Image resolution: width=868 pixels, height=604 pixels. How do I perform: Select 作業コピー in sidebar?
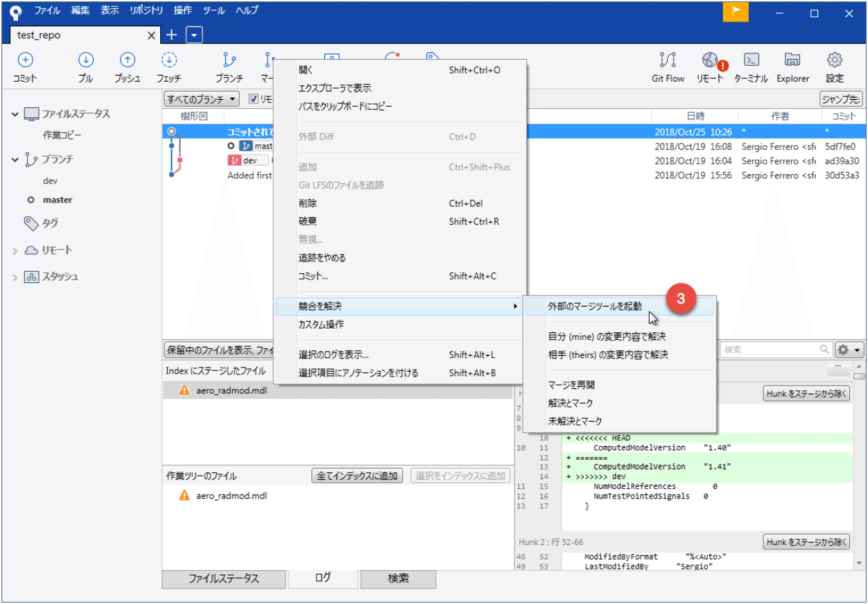tap(62, 135)
